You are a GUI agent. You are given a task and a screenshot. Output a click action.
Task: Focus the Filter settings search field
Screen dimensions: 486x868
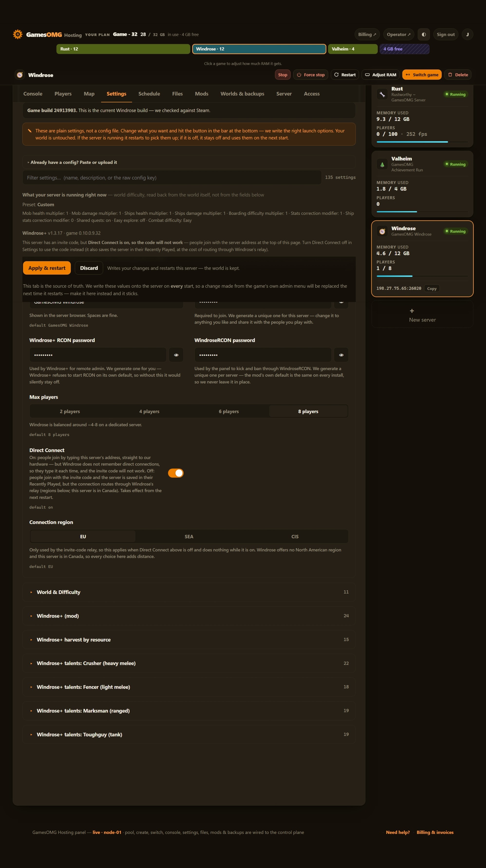click(172, 178)
